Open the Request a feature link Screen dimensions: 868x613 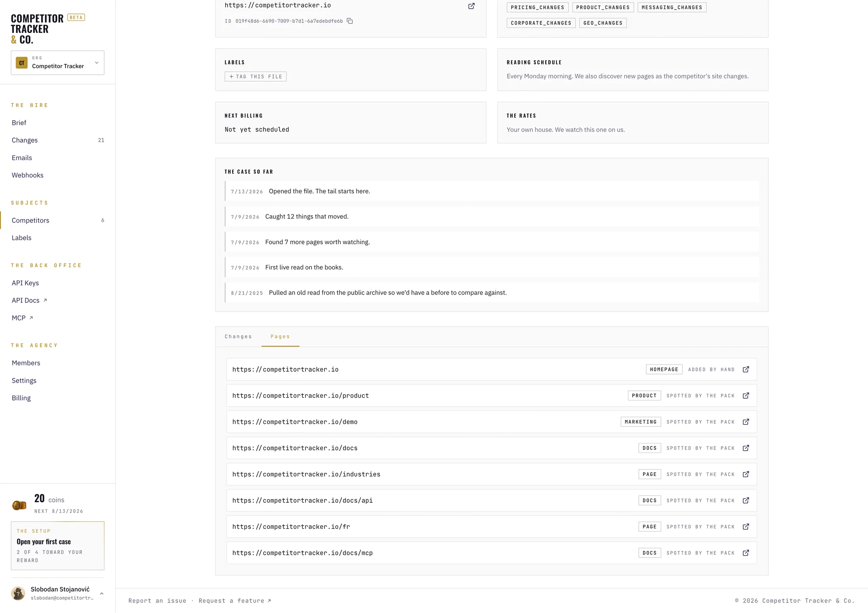tap(235, 601)
